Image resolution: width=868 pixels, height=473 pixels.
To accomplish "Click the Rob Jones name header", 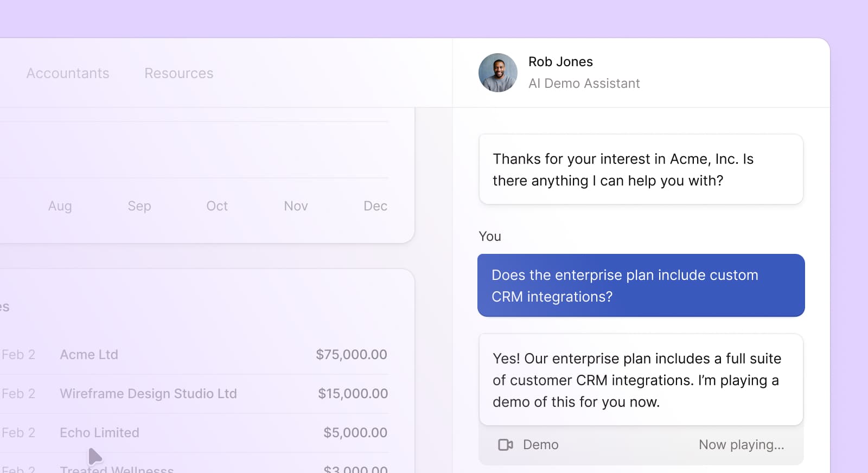I will (560, 62).
